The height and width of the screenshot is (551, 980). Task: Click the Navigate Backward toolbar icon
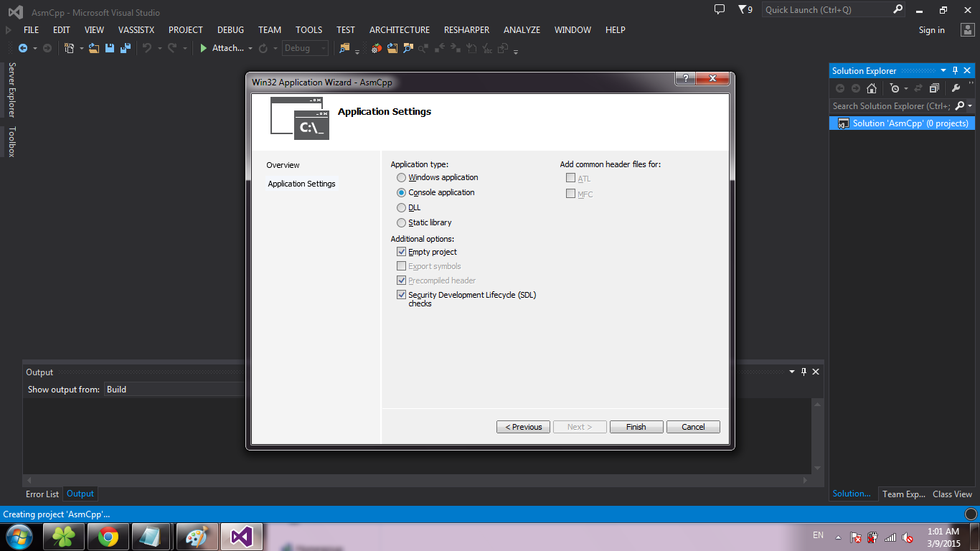tap(23, 48)
